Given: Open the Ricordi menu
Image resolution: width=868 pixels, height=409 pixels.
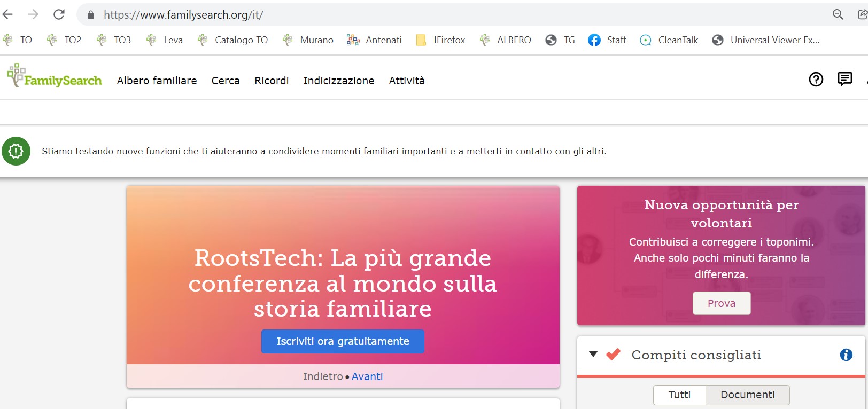Looking at the screenshot, I should (x=272, y=81).
